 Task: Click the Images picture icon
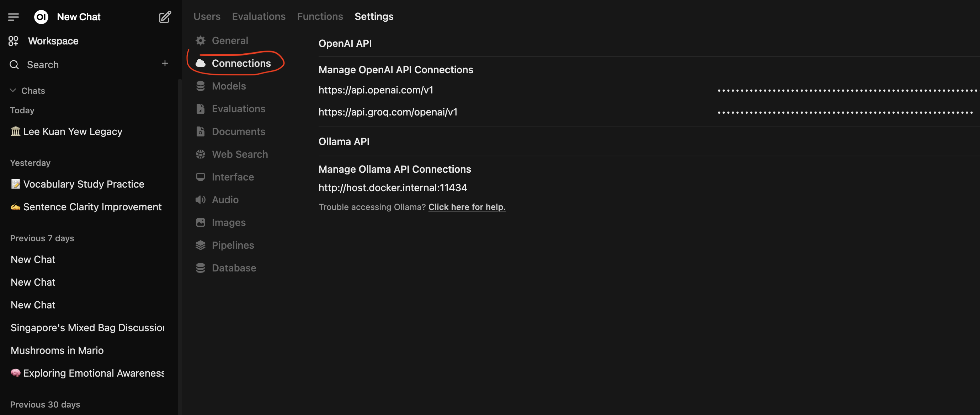pos(201,222)
